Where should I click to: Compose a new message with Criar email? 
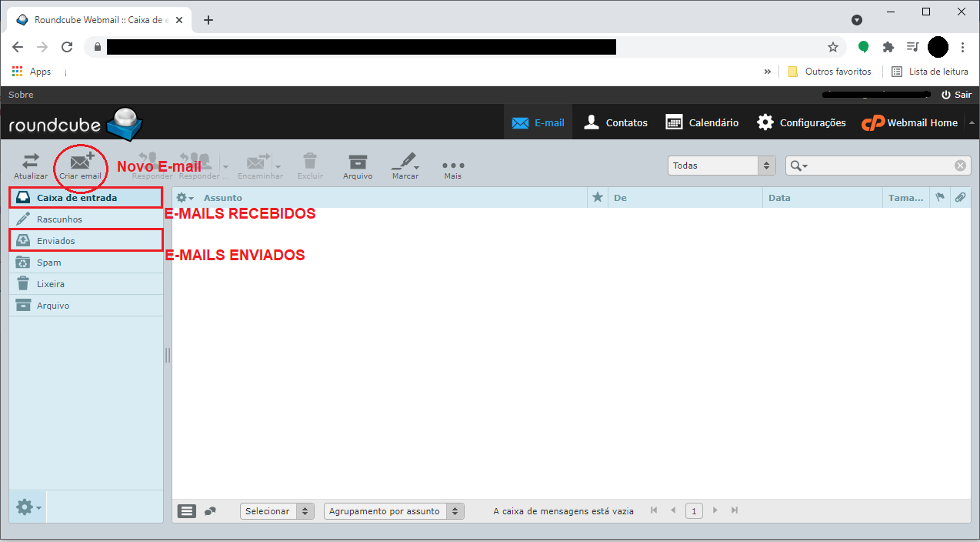[81, 166]
